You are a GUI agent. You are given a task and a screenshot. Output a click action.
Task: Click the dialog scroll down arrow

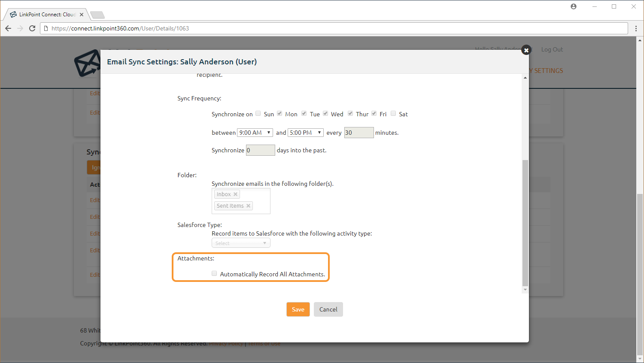(x=525, y=290)
